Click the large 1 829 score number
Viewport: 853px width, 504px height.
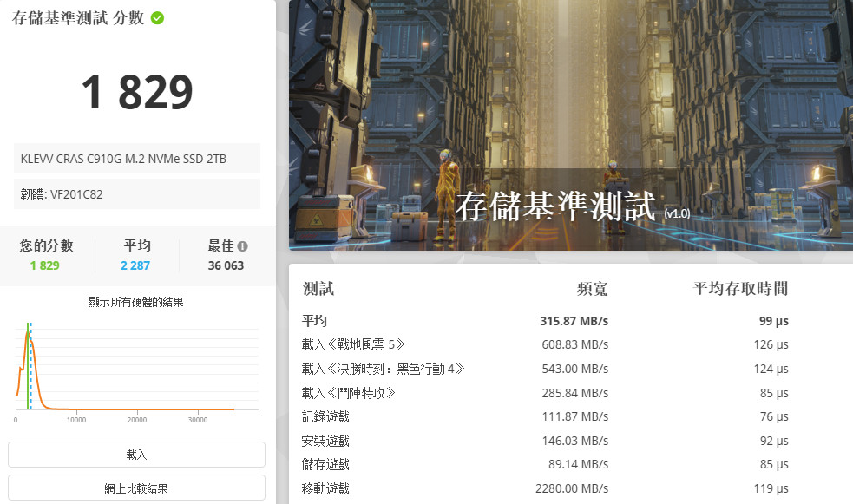point(136,93)
